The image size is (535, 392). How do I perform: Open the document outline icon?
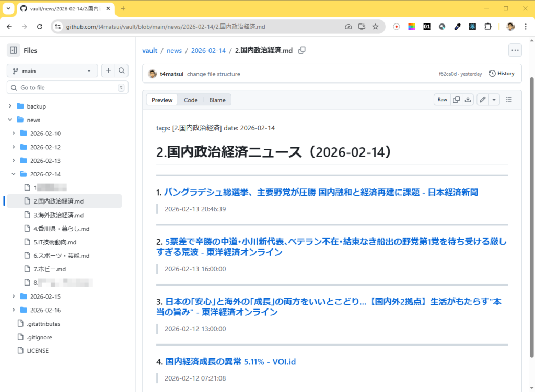coord(509,100)
